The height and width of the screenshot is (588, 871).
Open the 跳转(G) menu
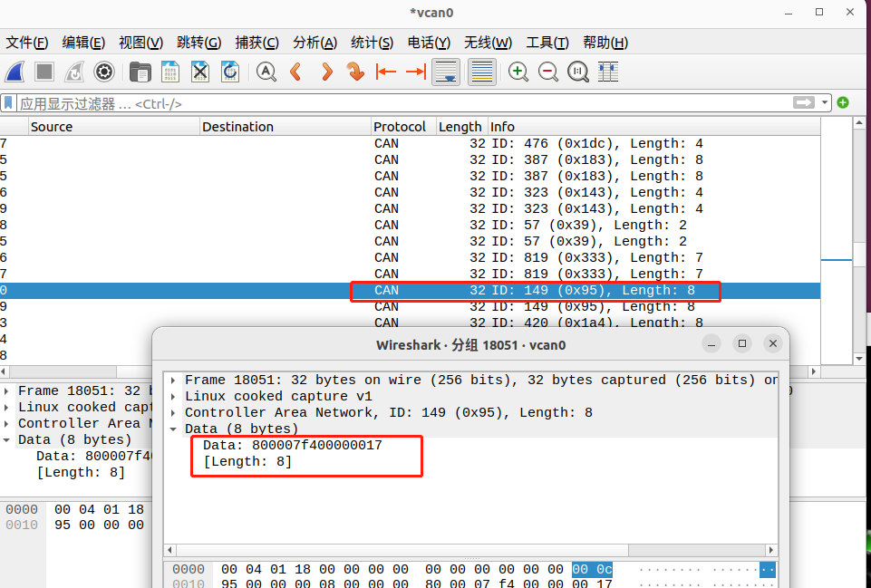click(198, 43)
